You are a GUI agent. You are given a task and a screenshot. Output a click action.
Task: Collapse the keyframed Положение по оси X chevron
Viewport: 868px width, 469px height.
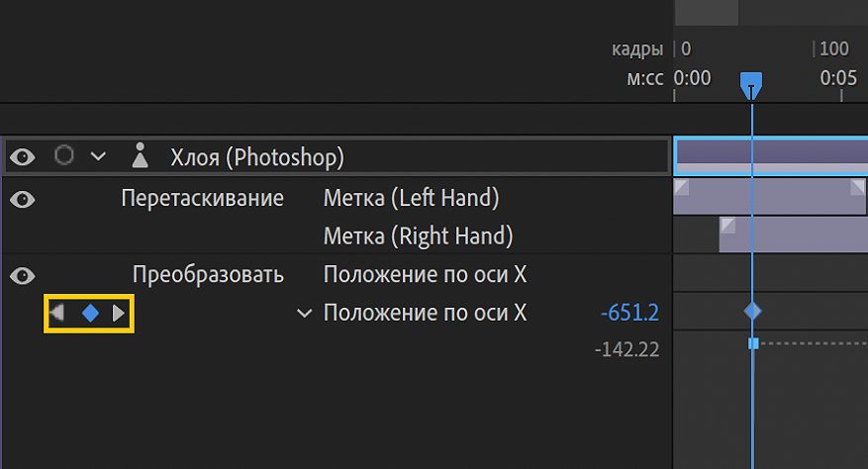click(304, 314)
